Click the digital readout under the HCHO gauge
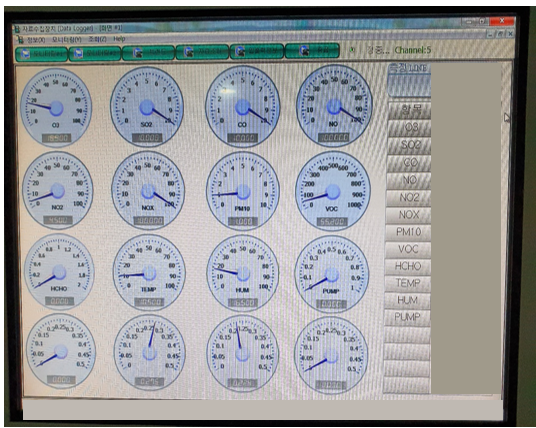Screen dimensions: 536x428 [x=59, y=301]
